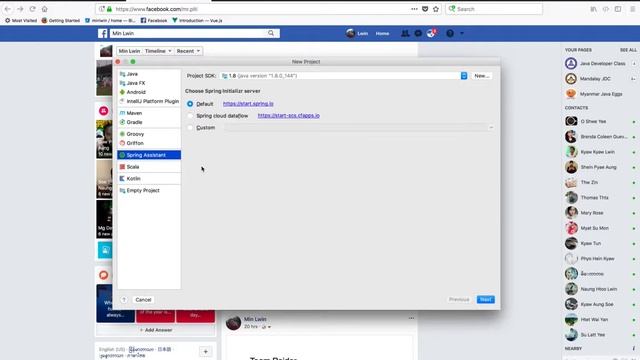Open Recent dropdown on profile bar

(188, 51)
